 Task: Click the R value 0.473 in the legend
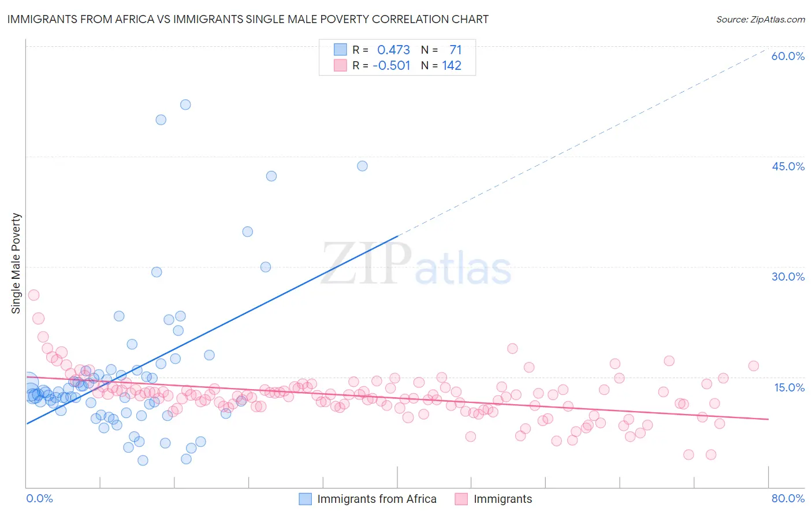click(x=393, y=50)
